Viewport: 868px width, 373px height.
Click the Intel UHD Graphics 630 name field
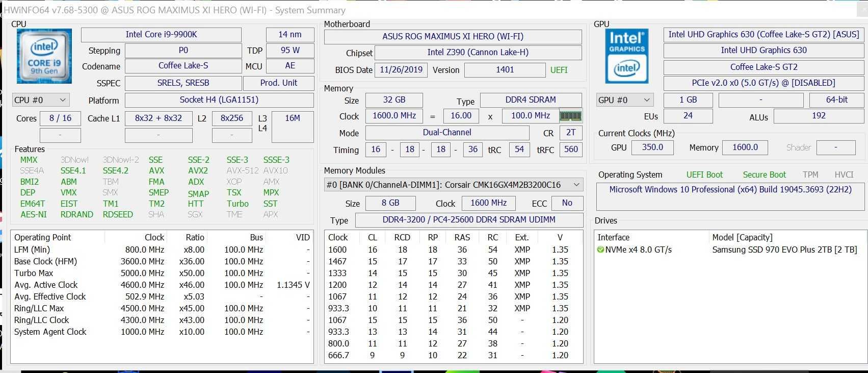tap(763, 51)
